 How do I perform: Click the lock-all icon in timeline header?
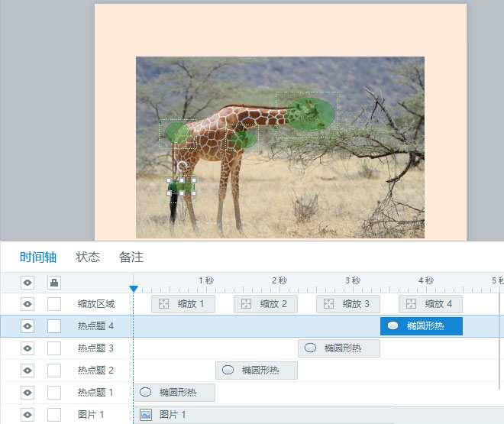click(54, 283)
